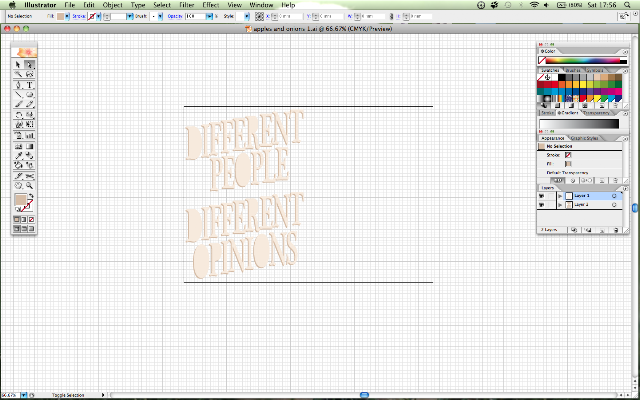
Task: Select the Line Segment tool
Action: point(18,95)
